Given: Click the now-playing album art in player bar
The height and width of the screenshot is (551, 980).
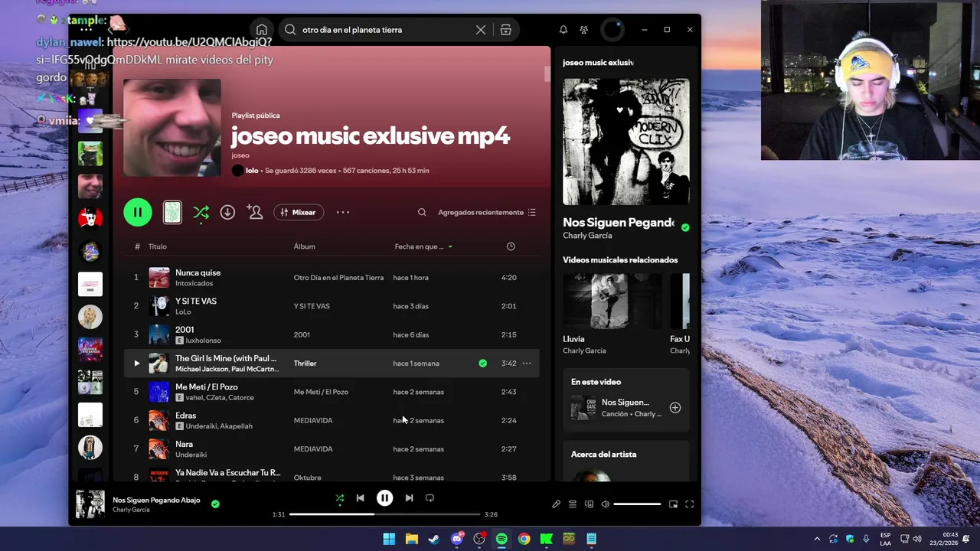Looking at the screenshot, I should (90, 504).
